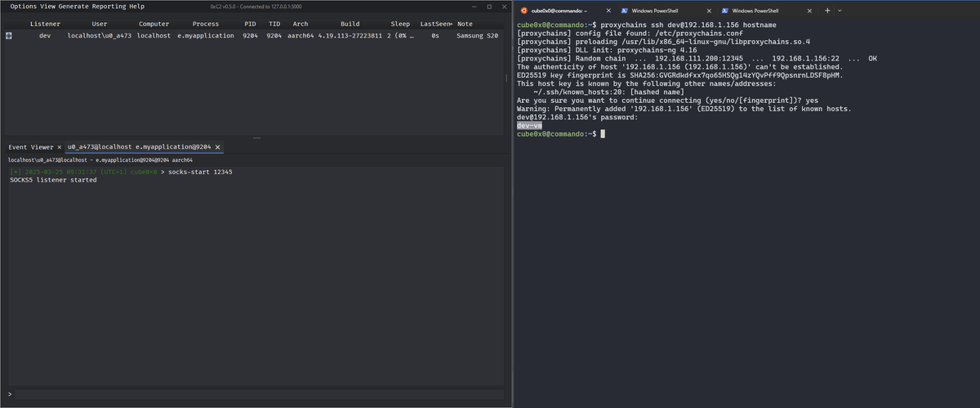Close the Event Viewer tab
The width and height of the screenshot is (980, 408).
(60, 147)
